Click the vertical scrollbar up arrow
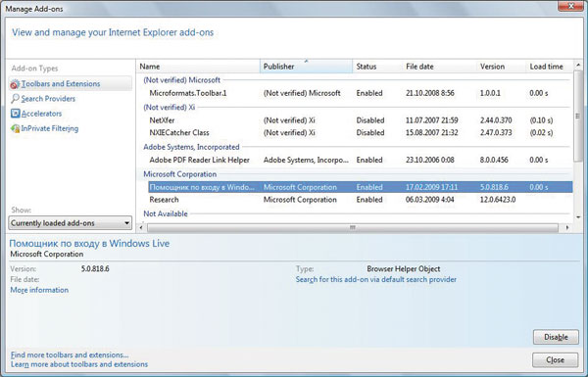588x377 pixels. click(x=578, y=65)
